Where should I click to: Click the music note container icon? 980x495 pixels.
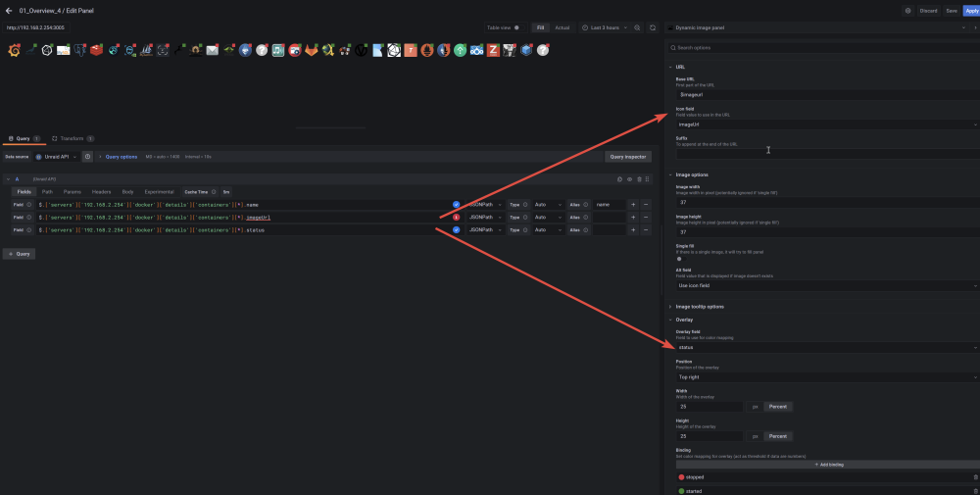point(278,51)
